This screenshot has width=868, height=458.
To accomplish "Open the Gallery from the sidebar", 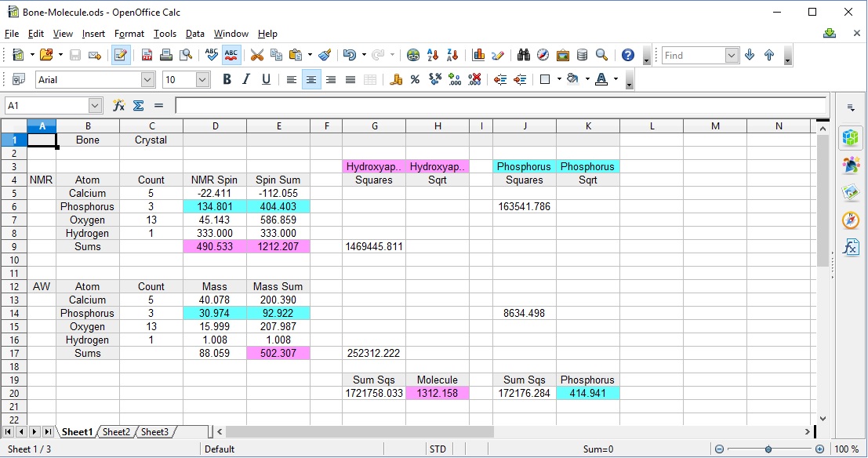I will (x=852, y=192).
